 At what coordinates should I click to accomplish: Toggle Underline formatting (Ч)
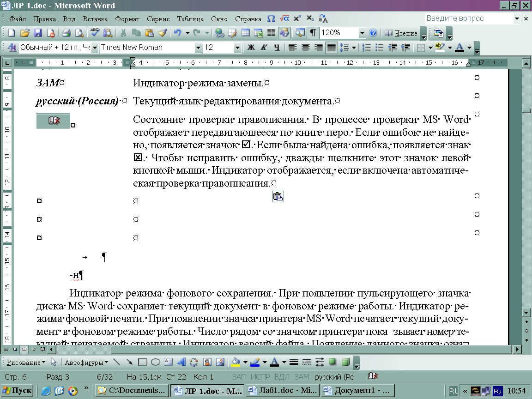point(277,48)
